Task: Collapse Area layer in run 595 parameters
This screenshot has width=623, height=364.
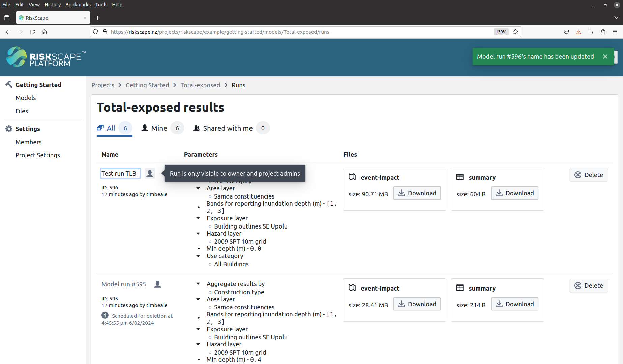Action: [x=198, y=299]
